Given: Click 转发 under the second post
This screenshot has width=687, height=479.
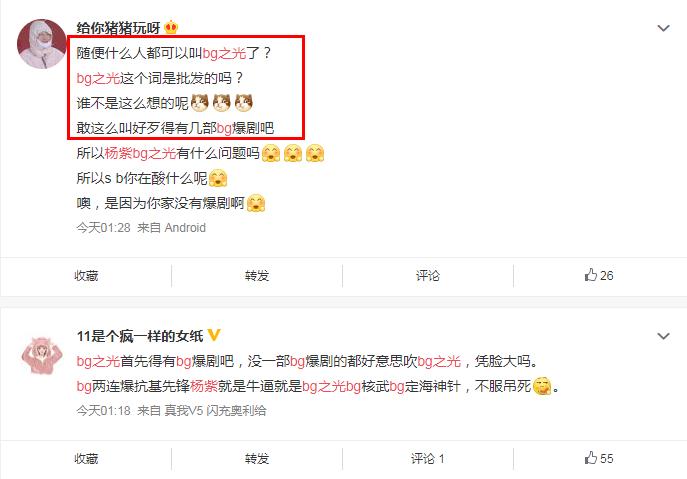Looking at the screenshot, I should coord(257,459).
